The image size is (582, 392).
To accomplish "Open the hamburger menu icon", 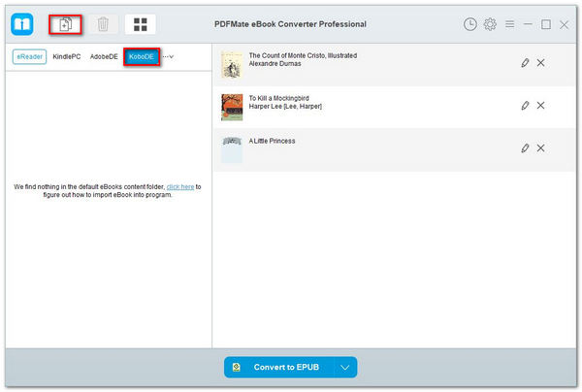I will [509, 24].
